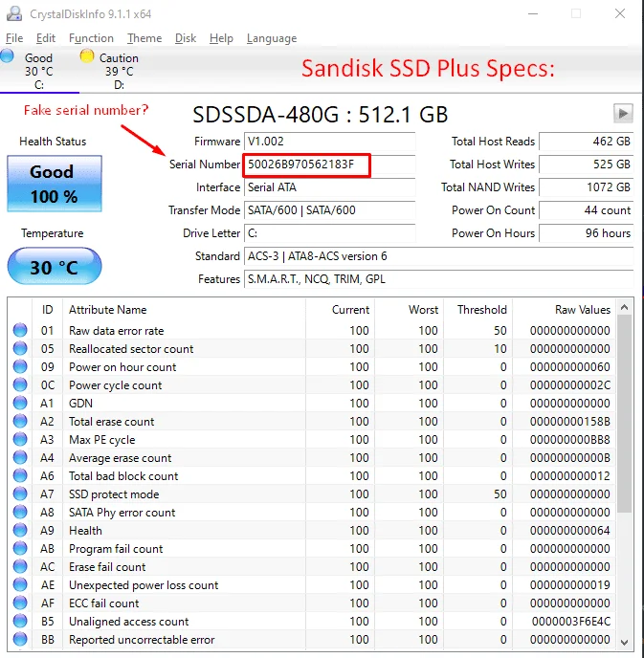Click scroll down arrow of attribute list

(624, 643)
